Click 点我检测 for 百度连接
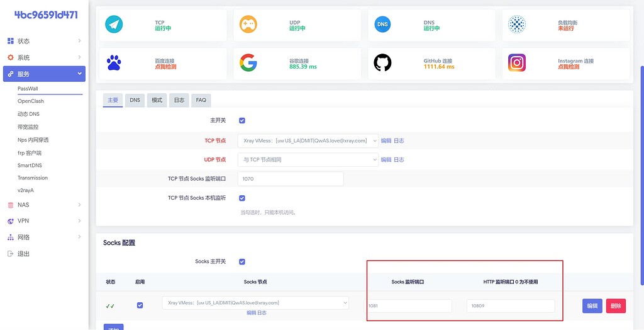Image resolution: width=644 pixels, height=330 pixels. pyautogui.click(x=165, y=67)
